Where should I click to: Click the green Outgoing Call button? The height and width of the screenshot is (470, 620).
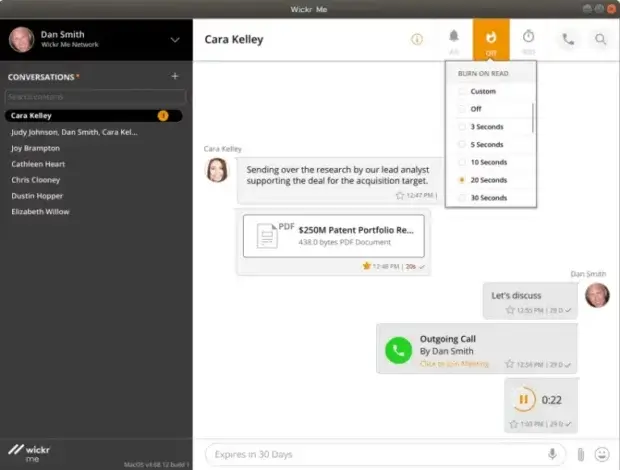[400, 350]
